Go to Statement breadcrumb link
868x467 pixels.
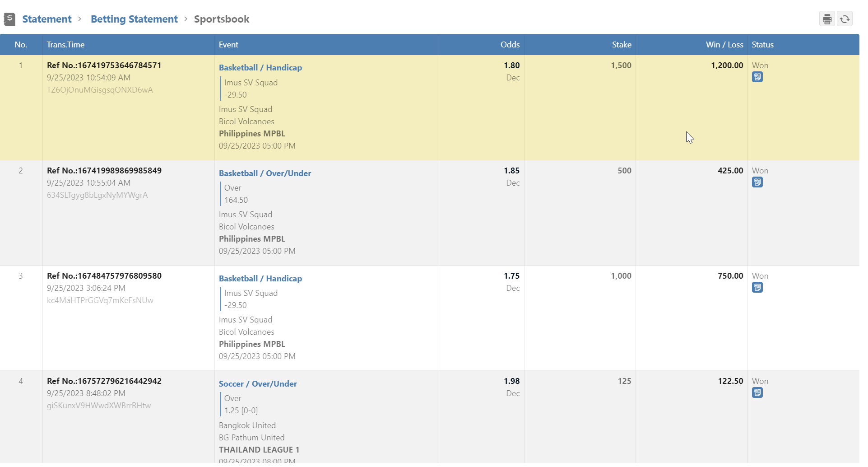pos(47,19)
